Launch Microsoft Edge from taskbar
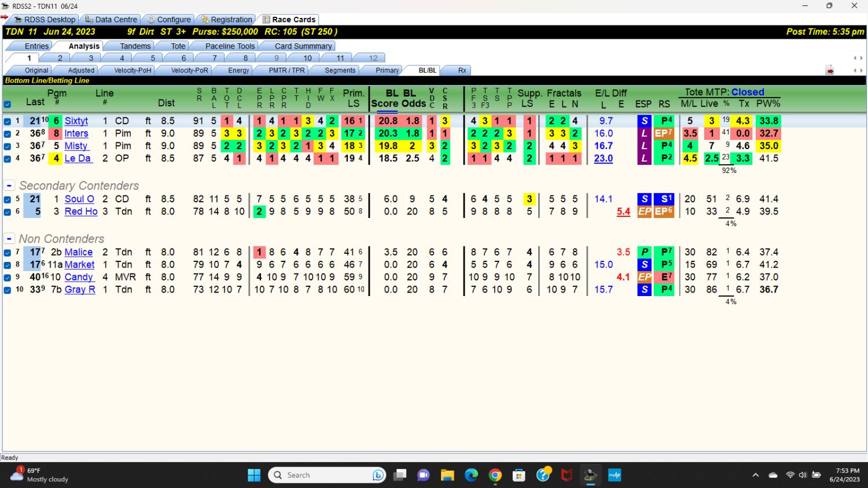868x488 pixels. tap(472, 475)
